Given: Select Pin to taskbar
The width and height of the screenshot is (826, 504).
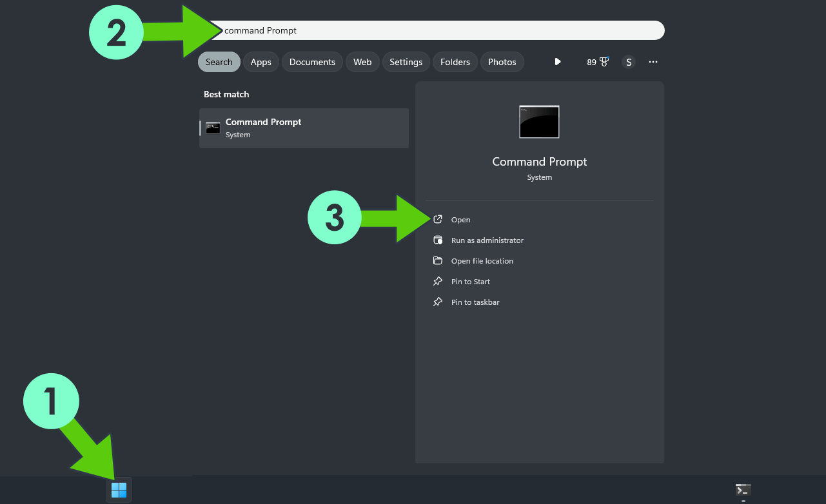Looking at the screenshot, I should coord(475,302).
